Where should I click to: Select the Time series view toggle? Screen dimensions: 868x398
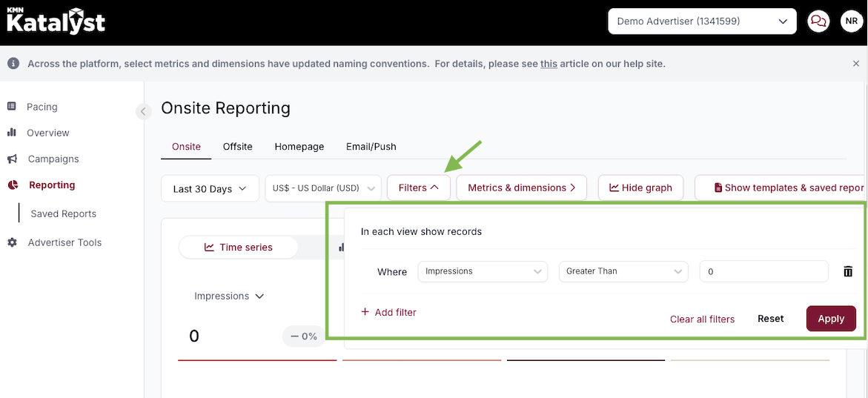click(239, 248)
